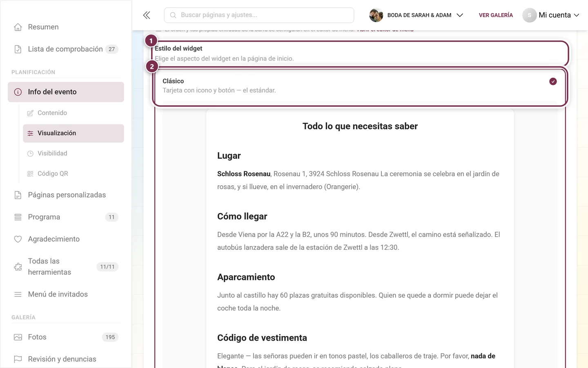
Task: Select the Info del evento info icon
Action: (18, 92)
